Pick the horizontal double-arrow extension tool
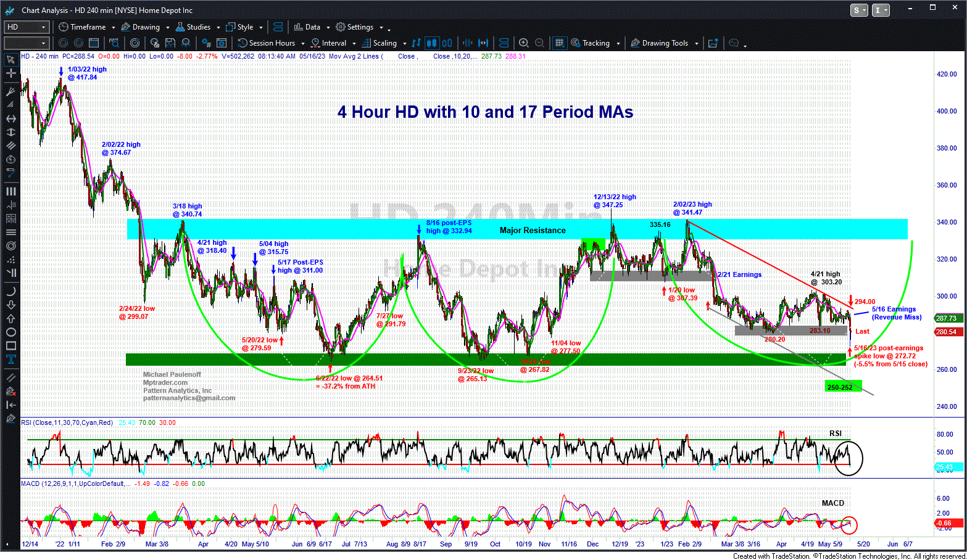The image size is (967, 560). coord(10,118)
